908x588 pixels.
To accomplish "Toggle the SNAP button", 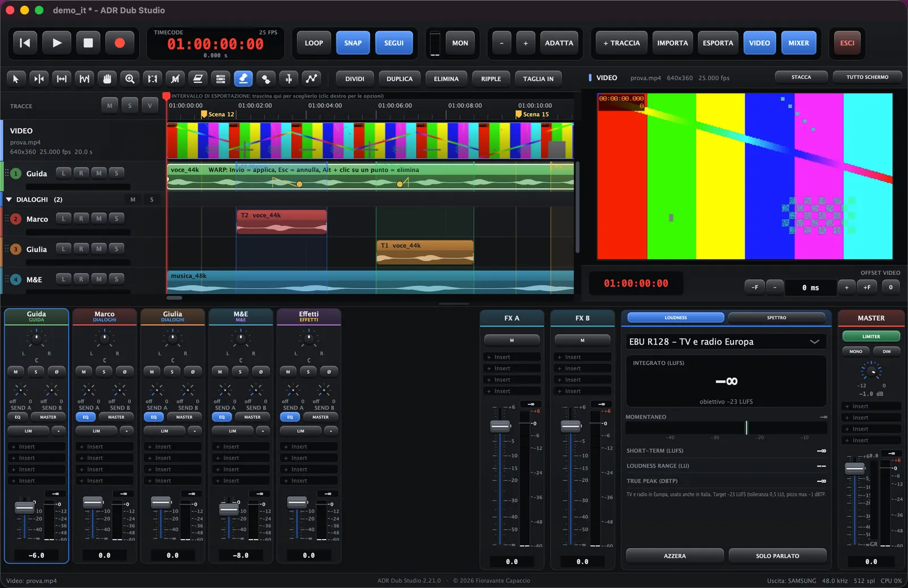I will pos(353,43).
